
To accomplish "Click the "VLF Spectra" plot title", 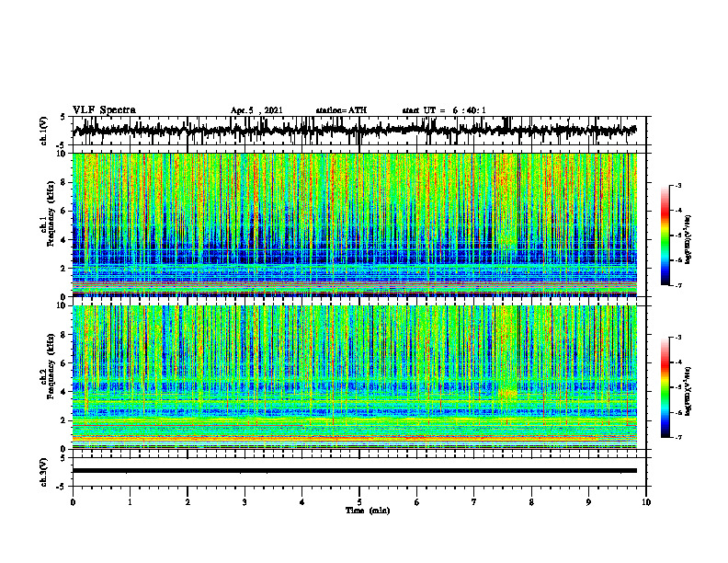I will click(104, 110).
